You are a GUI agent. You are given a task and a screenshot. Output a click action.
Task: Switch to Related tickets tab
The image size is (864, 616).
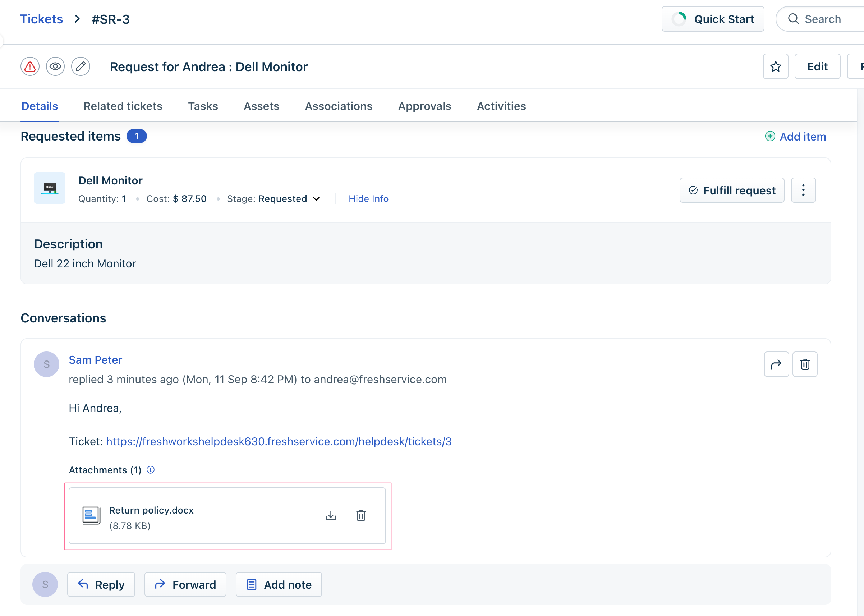click(x=123, y=106)
